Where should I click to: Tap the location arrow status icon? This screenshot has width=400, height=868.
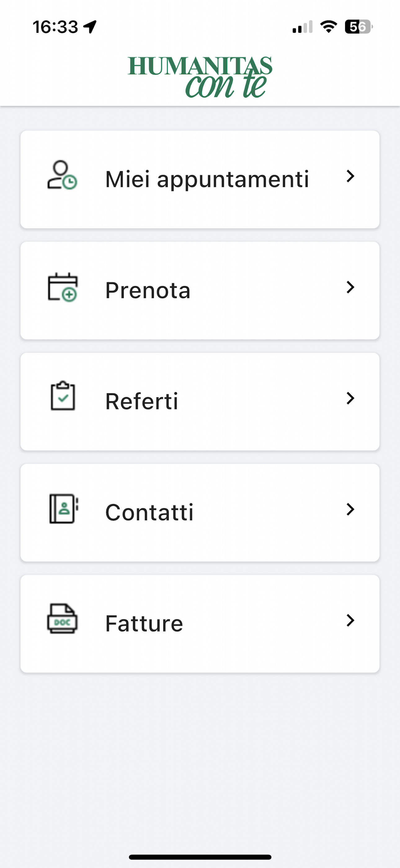(90, 27)
